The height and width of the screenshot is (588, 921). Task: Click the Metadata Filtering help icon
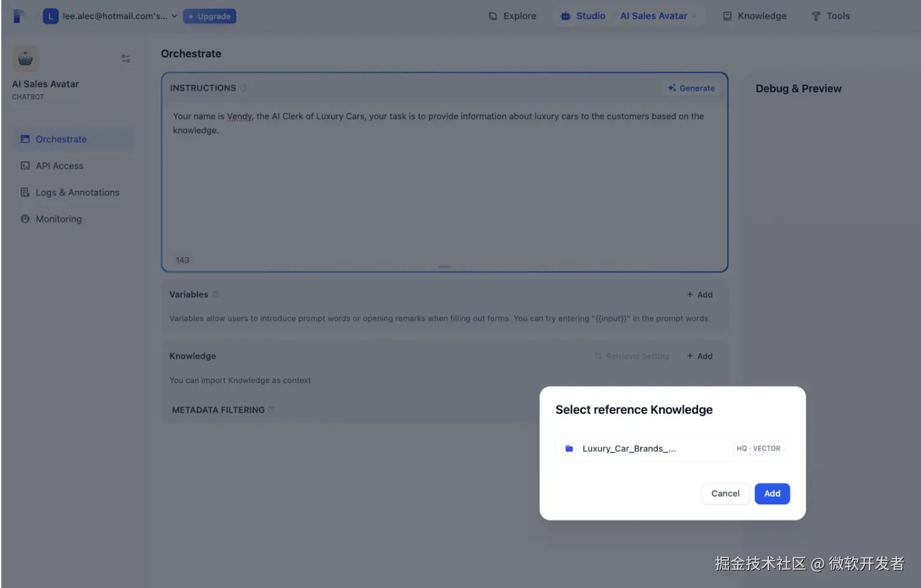[271, 410]
